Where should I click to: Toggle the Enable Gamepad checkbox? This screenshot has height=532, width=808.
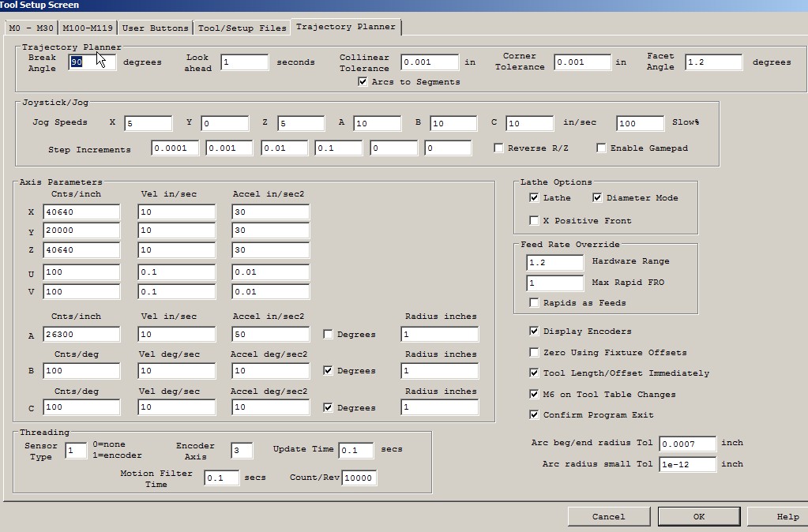coord(601,148)
